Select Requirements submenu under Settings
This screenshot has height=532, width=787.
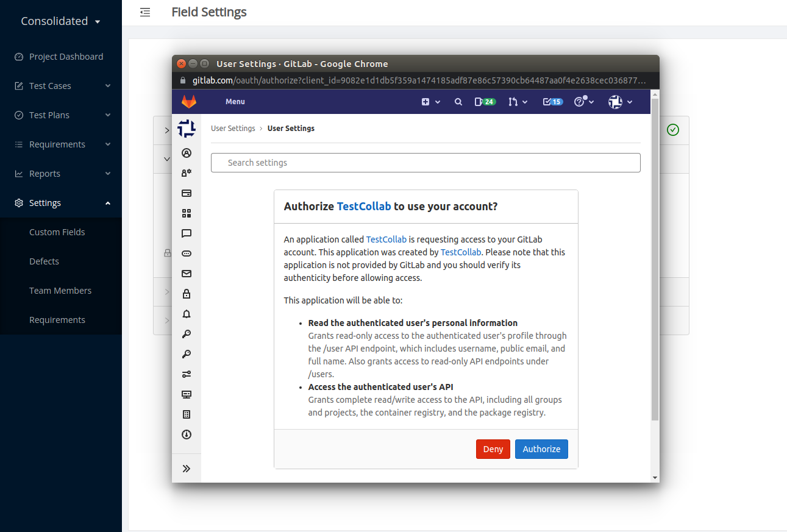point(57,320)
